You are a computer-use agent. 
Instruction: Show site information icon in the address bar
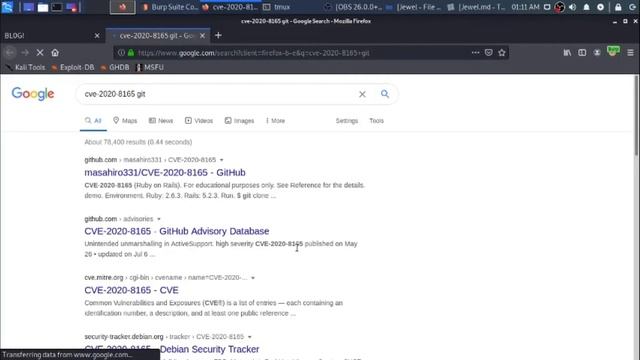click(x=121, y=53)
